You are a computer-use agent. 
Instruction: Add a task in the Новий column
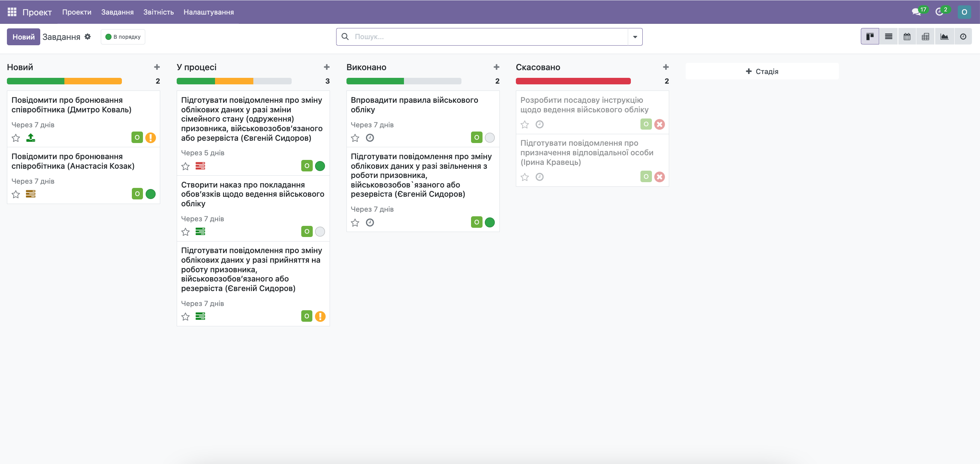coord(157,67)
